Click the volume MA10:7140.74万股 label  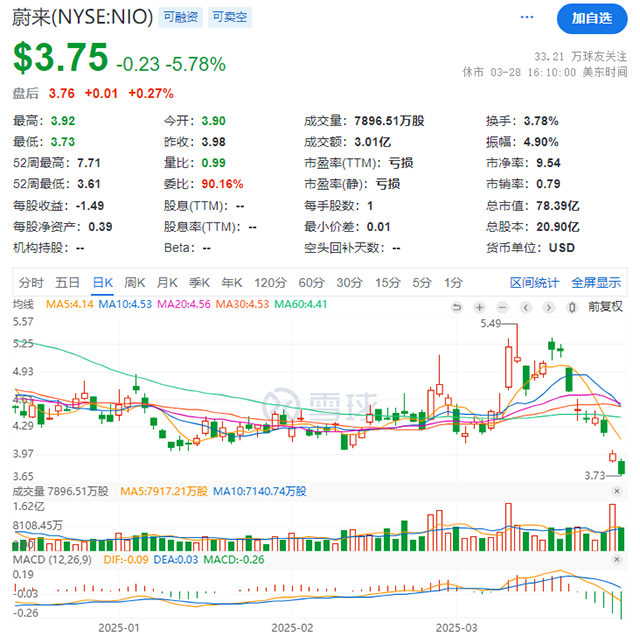(260, 491)
